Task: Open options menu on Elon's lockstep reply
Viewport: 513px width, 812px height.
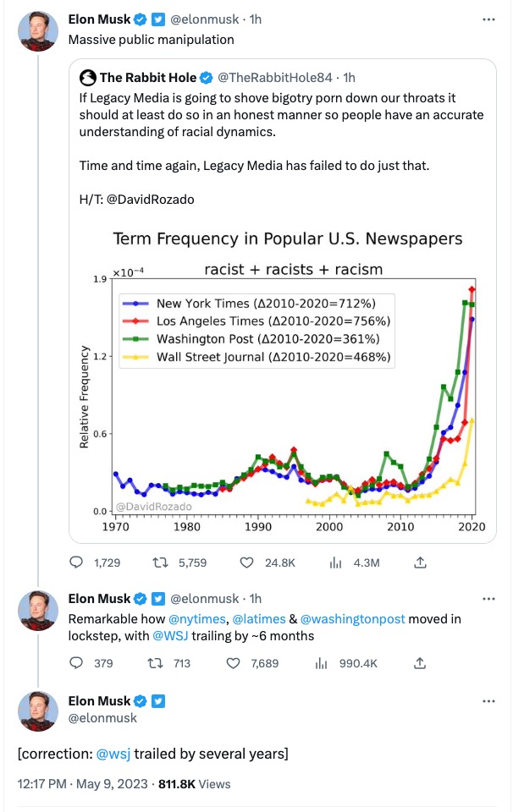Action: 489,598
